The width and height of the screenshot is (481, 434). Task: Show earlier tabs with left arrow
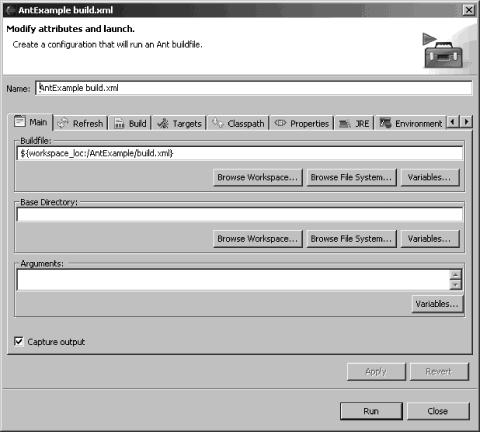(452, 122)
